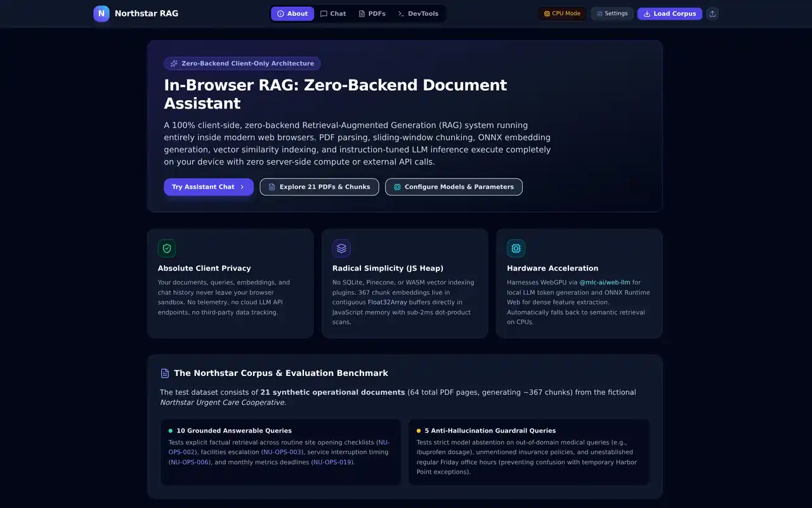812x508 pixels.
Task: Open the About tab
Action: (x=292, y=13)
